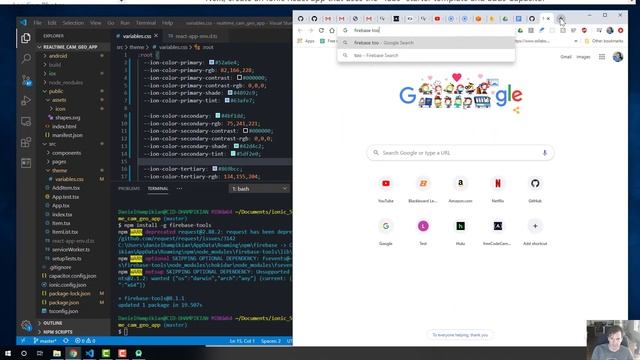640x360 pixels.
Task: Open the Google account avatar on new tab page
Action: (618, 57)
